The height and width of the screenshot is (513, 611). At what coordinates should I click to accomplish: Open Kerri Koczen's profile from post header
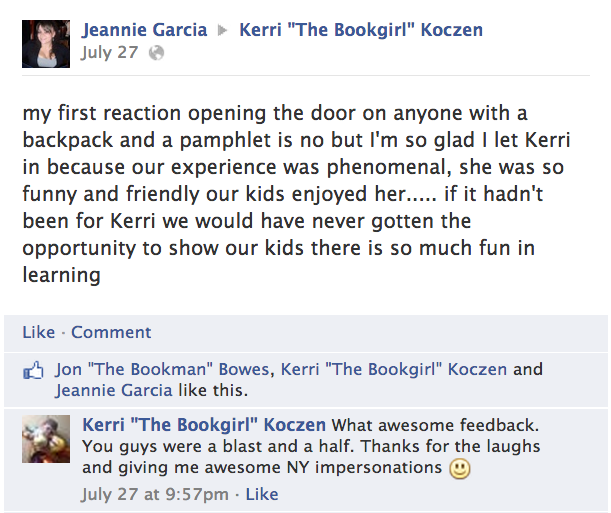[x=361, y=30]
